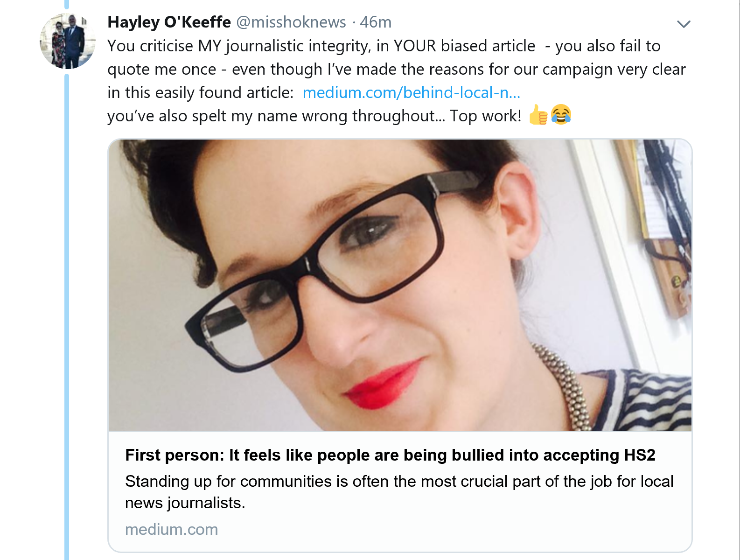Open the card photo of the woman
This screenshot has width=740, height=560.
tap(400, 285)
